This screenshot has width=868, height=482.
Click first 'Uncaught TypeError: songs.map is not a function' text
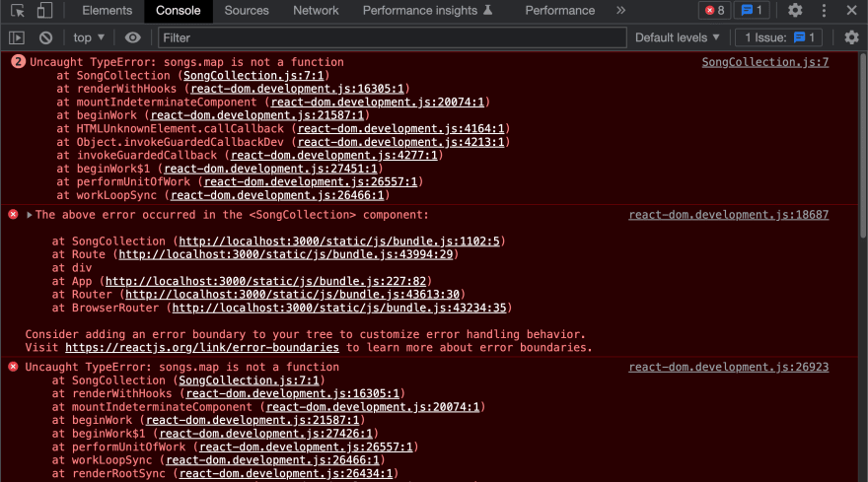(186, 62)
